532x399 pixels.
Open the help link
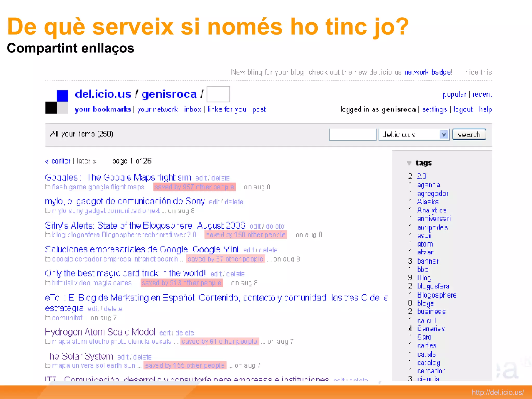tap(485, 109)
